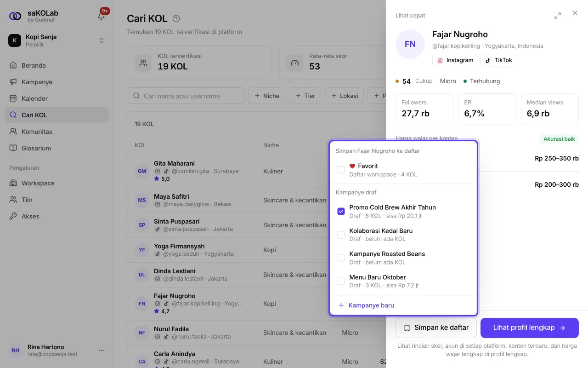Open Komunitas in the sidebar

57,132
